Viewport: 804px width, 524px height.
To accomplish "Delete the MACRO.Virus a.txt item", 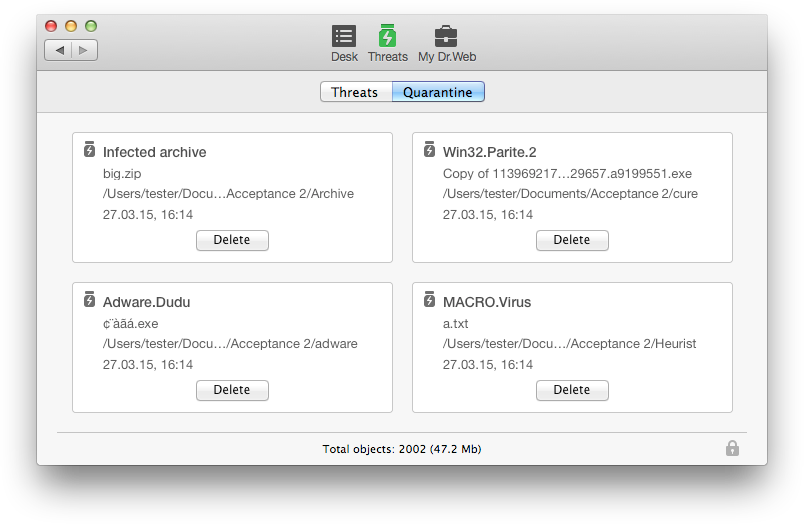I will pos(572,390).
